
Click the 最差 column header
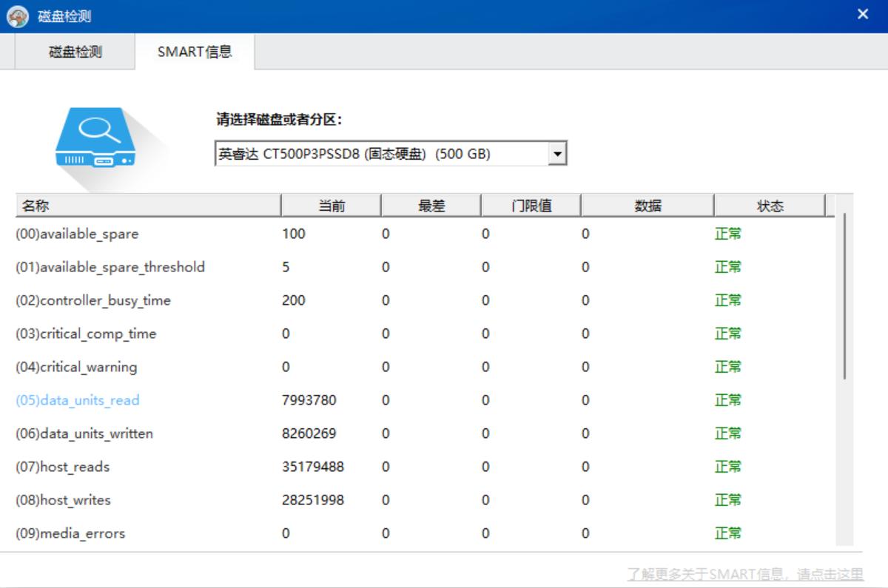[431, 206]
